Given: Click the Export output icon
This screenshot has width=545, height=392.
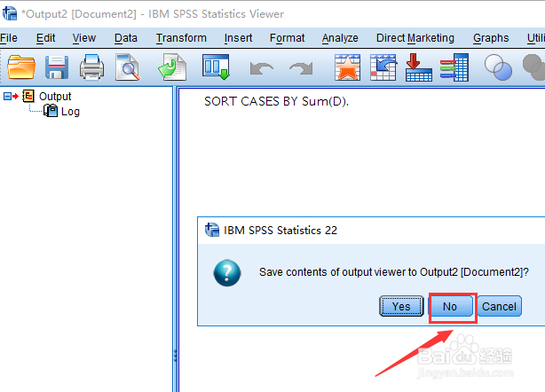Looking at the screenshot, I should coord(172,67).
